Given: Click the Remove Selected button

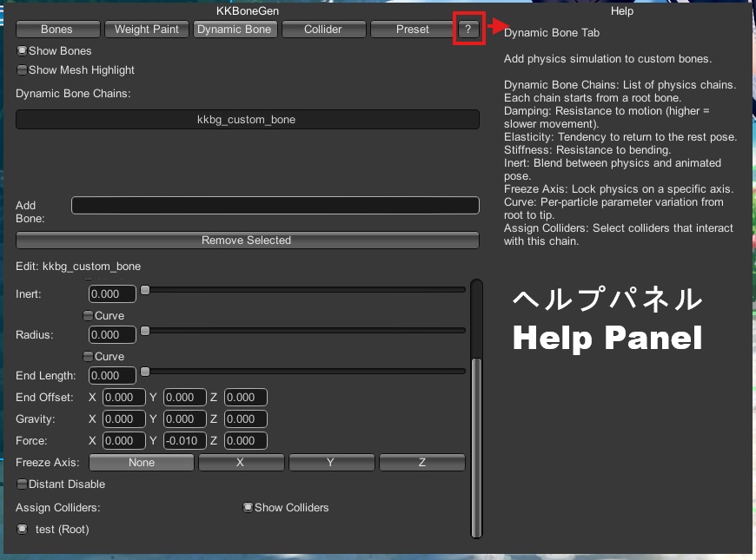Looking at the screenshot, I should (x=248, y=240).
